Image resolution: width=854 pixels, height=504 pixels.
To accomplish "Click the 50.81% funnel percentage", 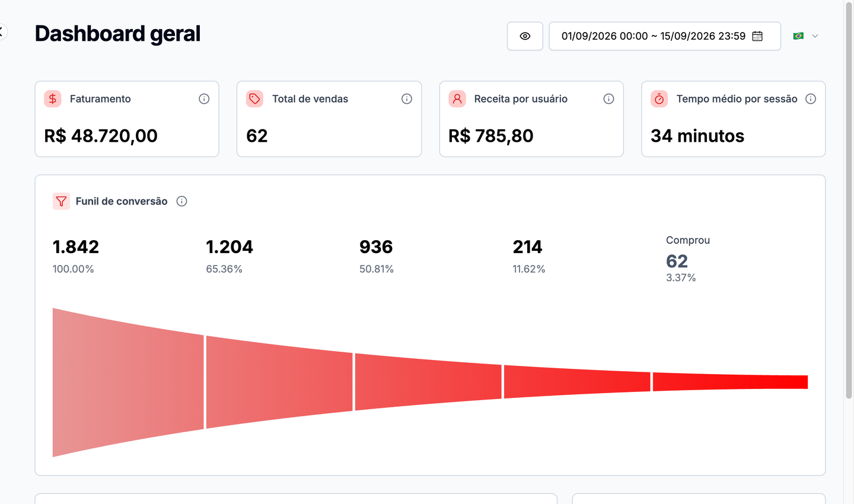I will click(377, 269).
